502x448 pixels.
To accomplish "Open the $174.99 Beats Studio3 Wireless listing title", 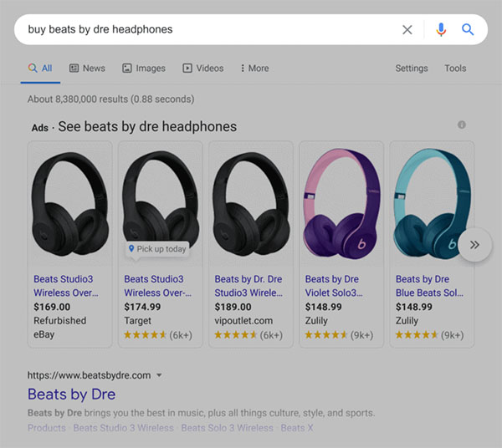I will (x=157, y=286).
